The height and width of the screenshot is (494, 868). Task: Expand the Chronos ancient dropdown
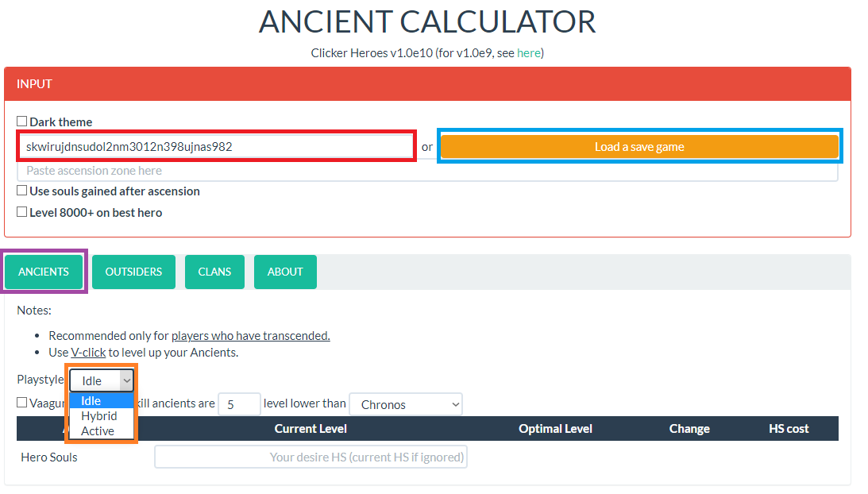tap(405, 404)
